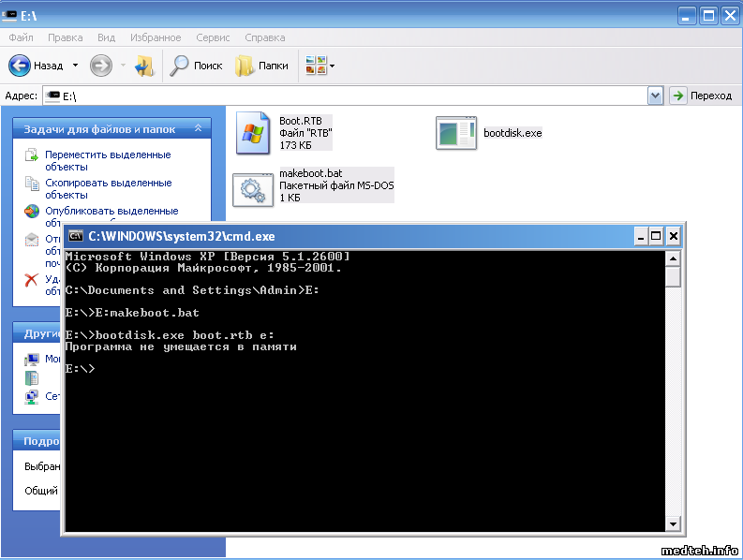Open the Файл menu
Image resolution: width=743 pixels, height=560 pixels.
coord(21,37)
